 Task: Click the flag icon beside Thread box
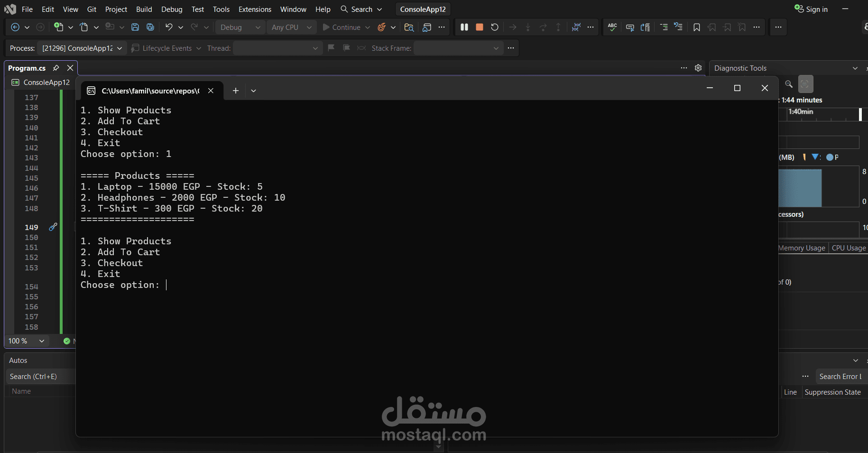point(332,48)
